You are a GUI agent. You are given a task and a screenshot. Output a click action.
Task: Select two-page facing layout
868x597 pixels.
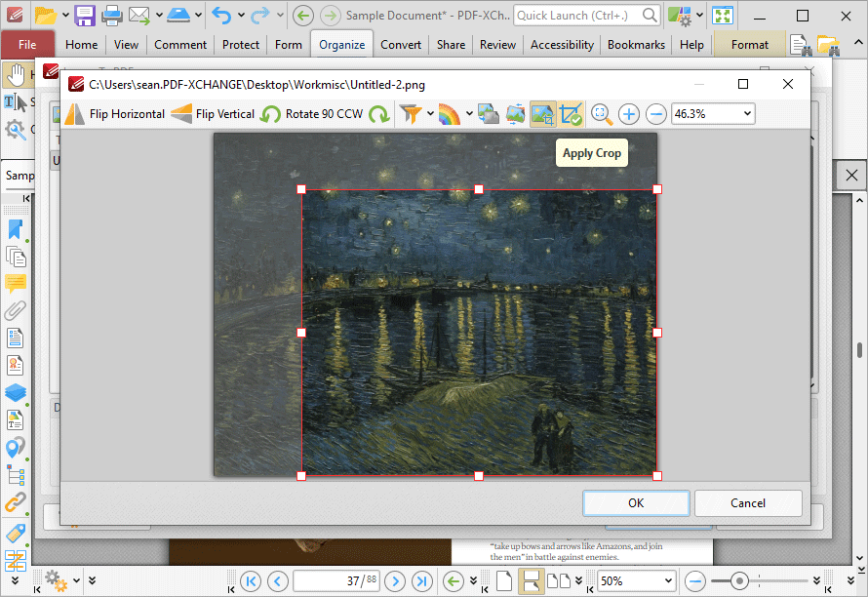tap(559, 581)
